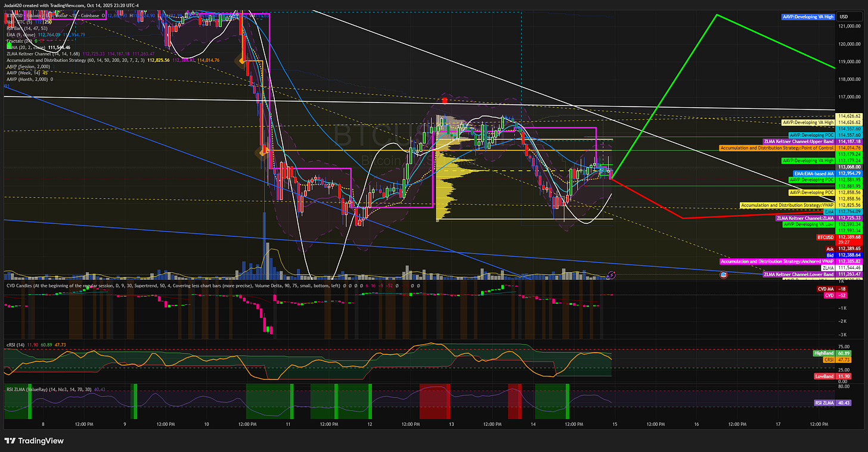
Task: Open the US flag economic event icon
Action: point(723,275)
